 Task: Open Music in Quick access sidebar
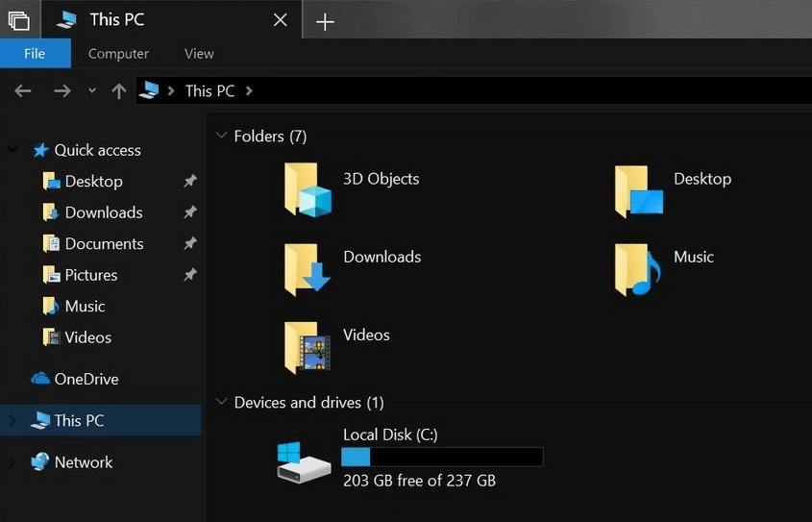point(74,306)
